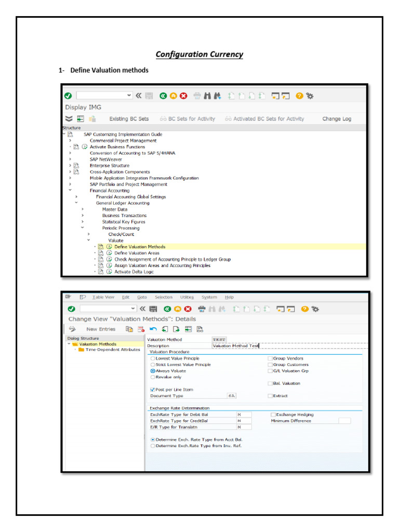399x532 pixels.
Task: Tick the Extract checkbox
Action: pyautogui.click(x=270, y=396)
